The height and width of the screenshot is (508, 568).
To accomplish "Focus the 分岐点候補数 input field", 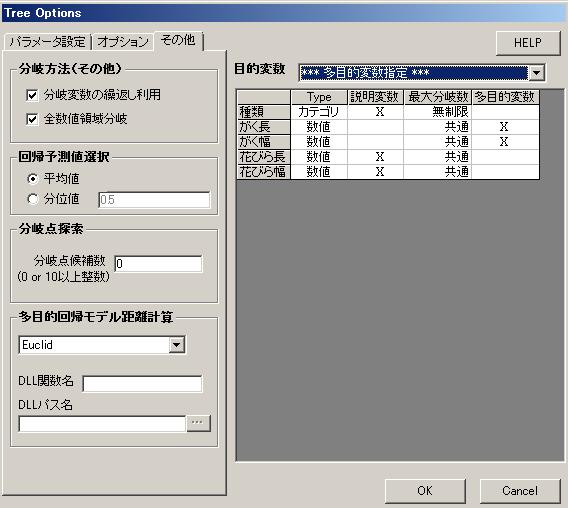I will [x=158, y=264].
